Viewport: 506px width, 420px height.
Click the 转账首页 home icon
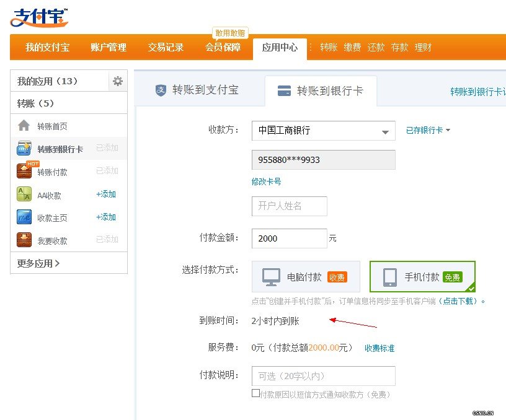[24, 126]
